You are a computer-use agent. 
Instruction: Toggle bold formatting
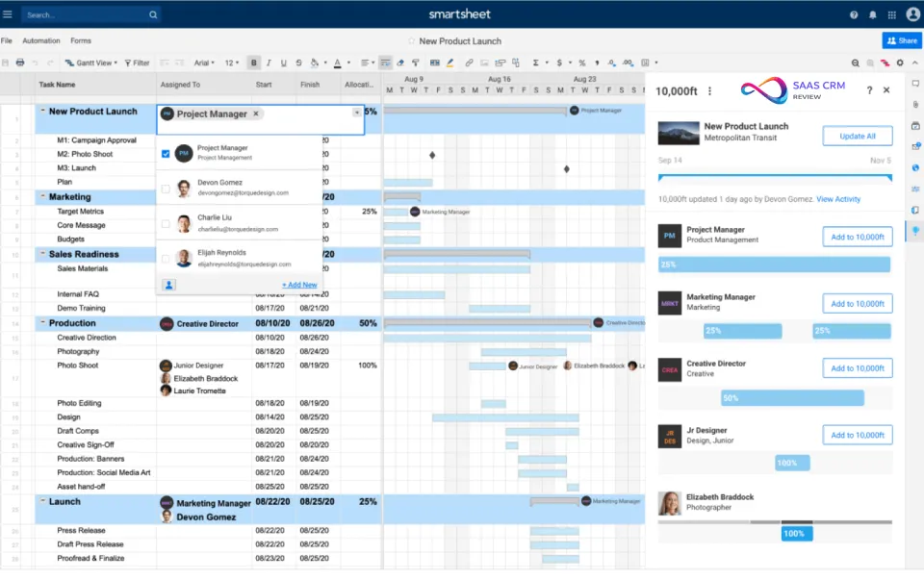click(x=253, y=62)
